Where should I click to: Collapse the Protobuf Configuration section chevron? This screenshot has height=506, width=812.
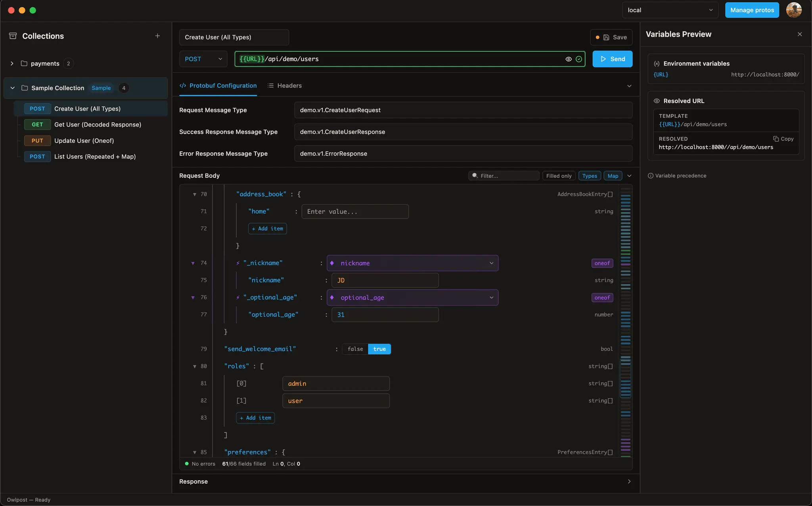point(629,86)
